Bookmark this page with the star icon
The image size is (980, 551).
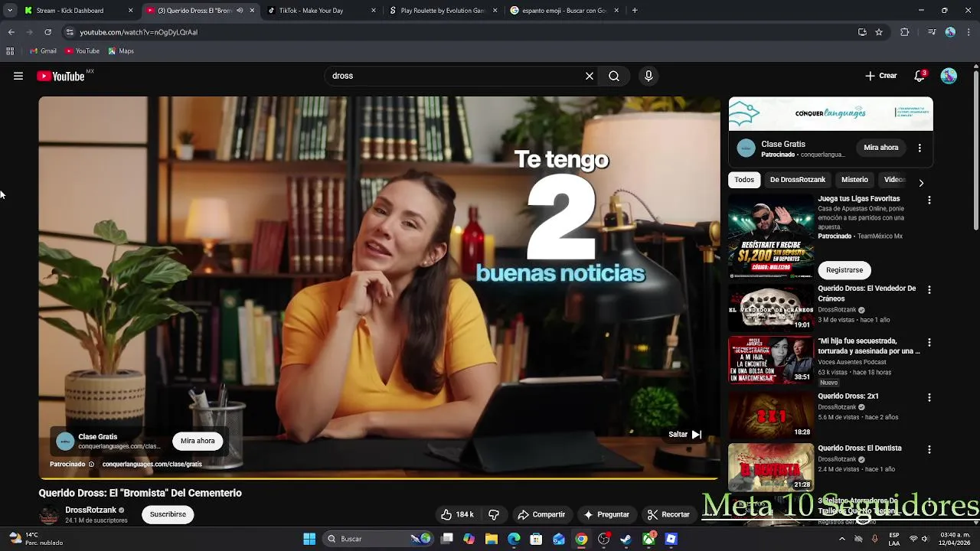[879, 32]
